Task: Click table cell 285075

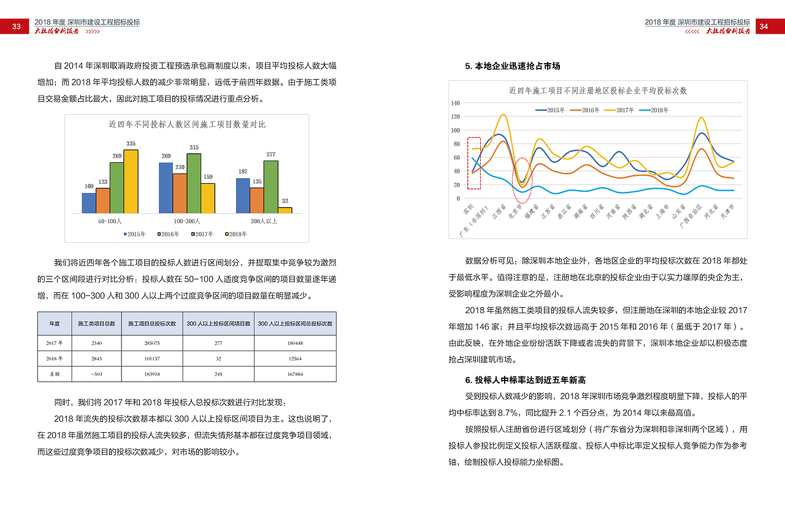Action: click(152, 343)
